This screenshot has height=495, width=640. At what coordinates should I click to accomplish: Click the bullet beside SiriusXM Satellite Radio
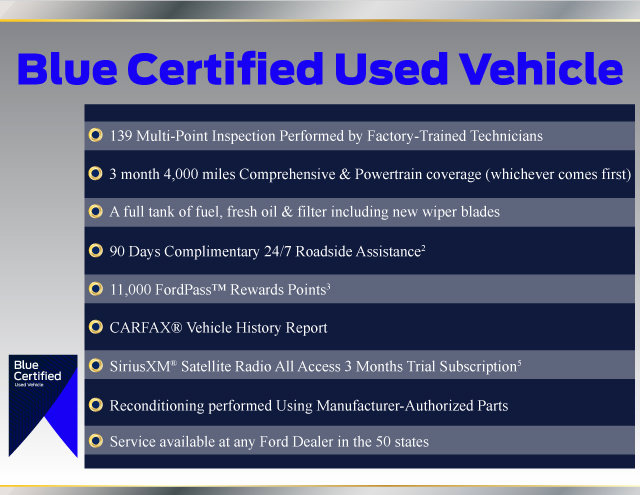point(96,365)
